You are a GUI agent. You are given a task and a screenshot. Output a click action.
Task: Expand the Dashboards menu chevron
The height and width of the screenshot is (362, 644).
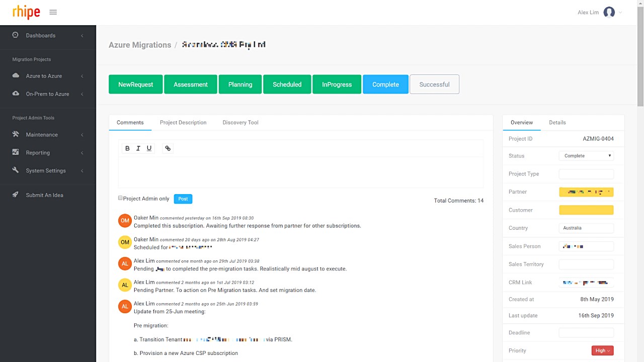click(82, 36)
